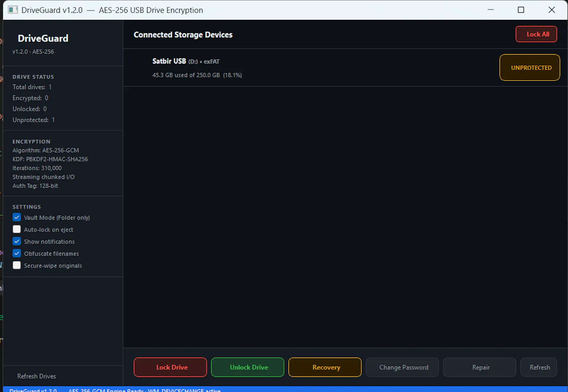Image resolution: width=568 pixels, height=392 pixels.
Task: Click 'KDF: PBKDF2-HMAC-SHA256' text
Action: tap(50, 159)
